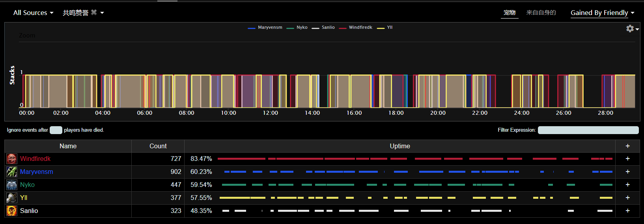Image resolution: width=644 pixels, height=224 pixels.
Task: Click Windfiredk's death knight class icon
Action: pyautogui.click(x=12, y=159)
